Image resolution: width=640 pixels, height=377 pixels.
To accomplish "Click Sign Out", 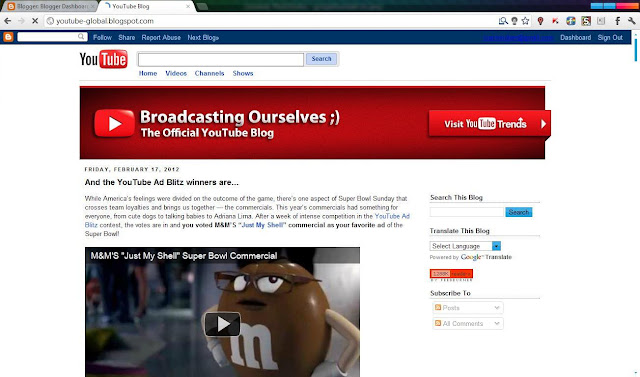I will [x=610, y=38].
